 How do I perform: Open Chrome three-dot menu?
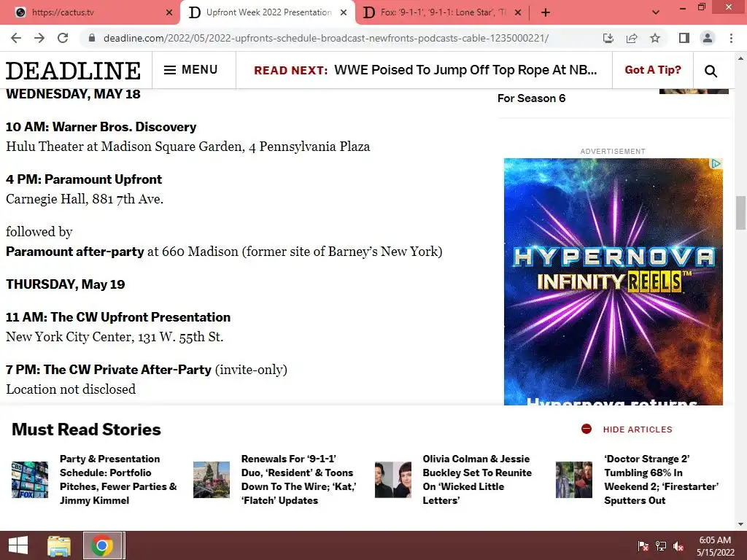731,38
